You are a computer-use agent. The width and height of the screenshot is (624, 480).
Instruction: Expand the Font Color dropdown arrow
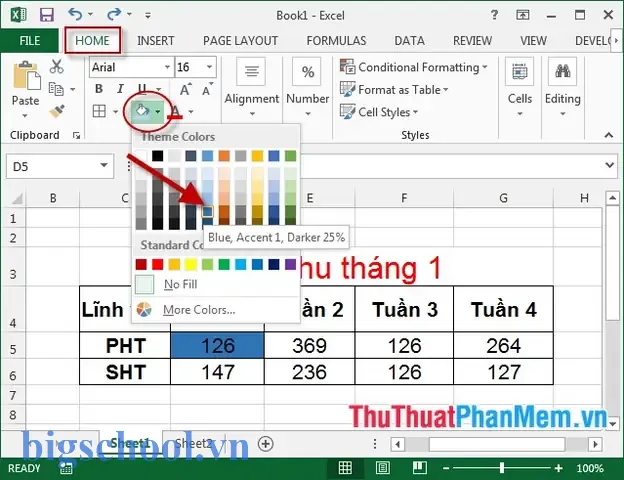pyautogui.click(x=191, y=112)
